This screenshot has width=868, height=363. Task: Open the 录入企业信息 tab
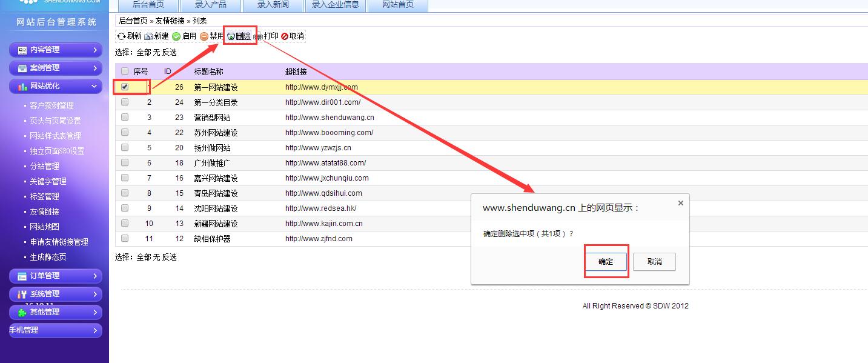click(335, 5)
